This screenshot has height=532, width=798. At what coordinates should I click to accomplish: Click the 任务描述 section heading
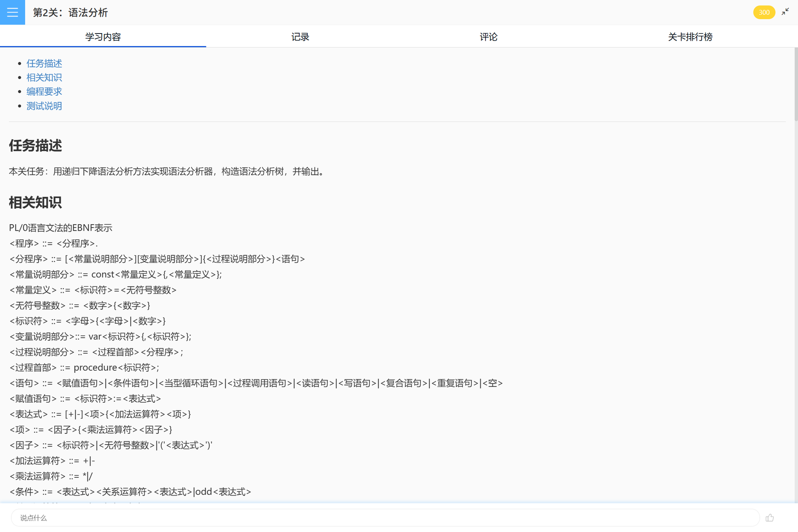click(x=36, y=146)
